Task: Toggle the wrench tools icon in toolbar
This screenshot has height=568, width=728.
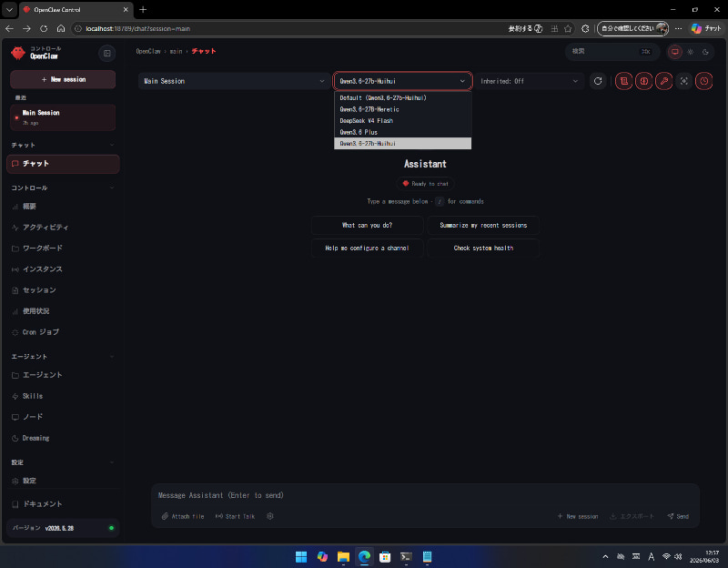Action: click(x=664, y=81)
